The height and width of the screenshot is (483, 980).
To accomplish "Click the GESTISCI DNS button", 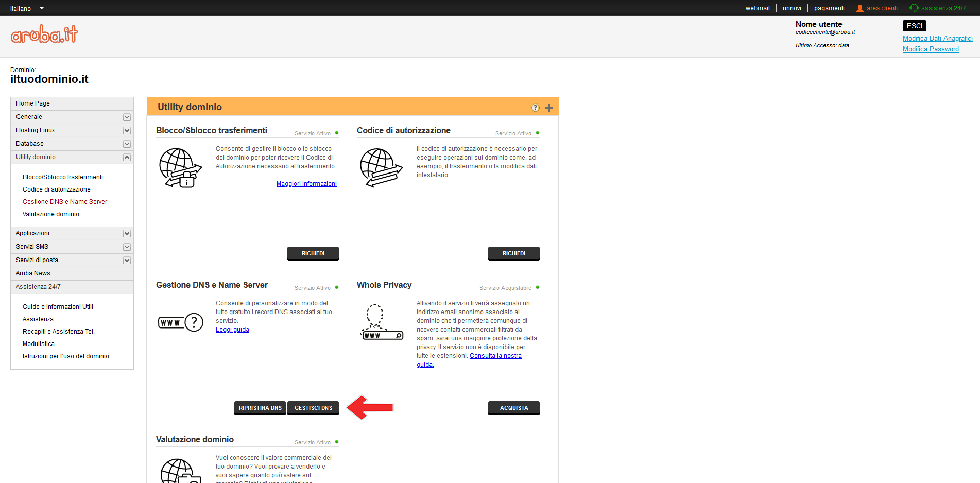I will tap(313, 408).
